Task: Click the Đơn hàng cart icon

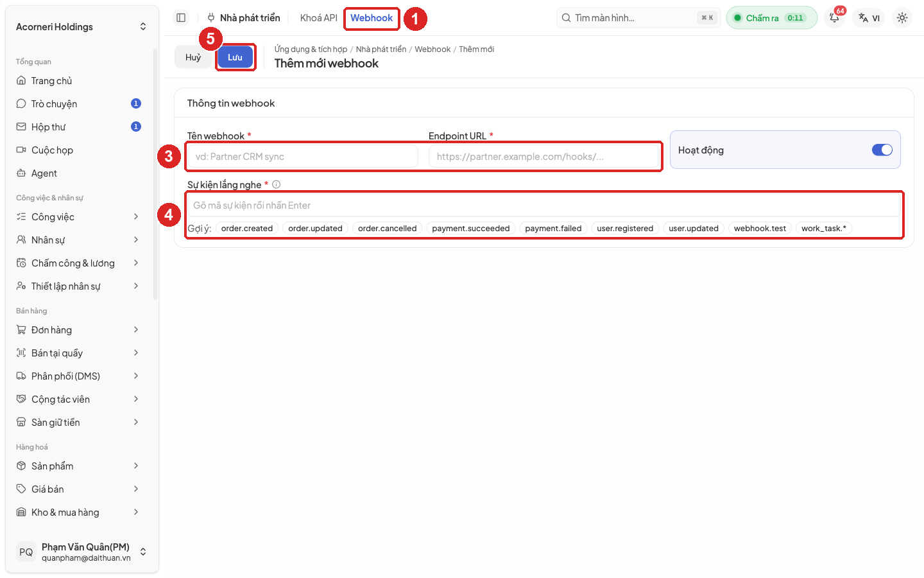Action: (x=21, y=330)
